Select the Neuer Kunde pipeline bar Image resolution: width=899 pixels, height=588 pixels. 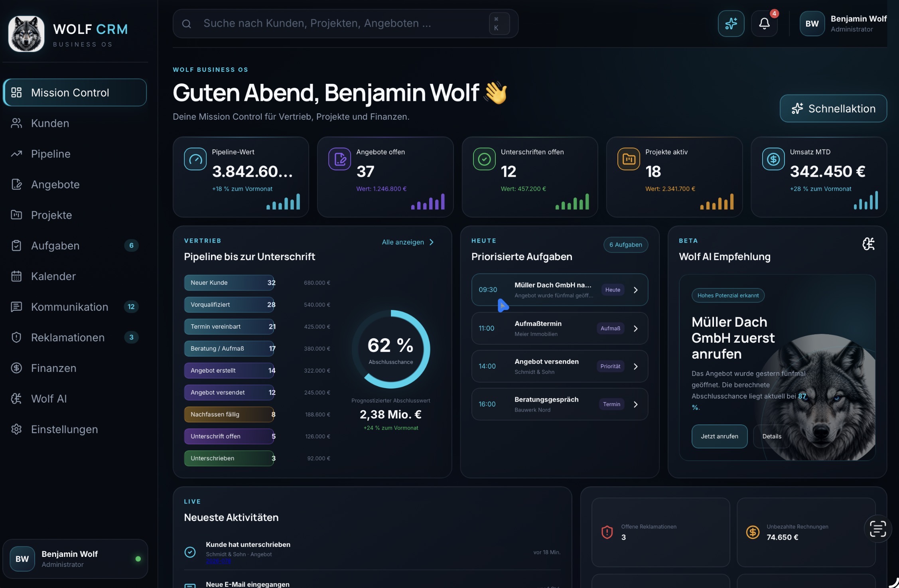click(x=229, y=283)
